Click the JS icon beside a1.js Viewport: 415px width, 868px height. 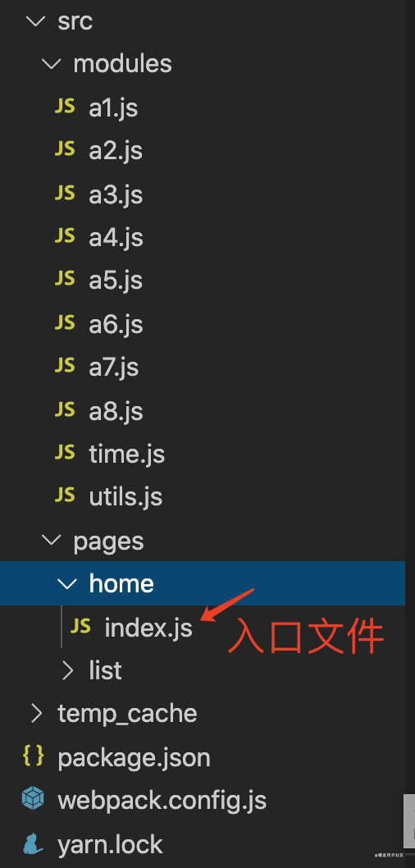pyautogui.click(x=65, y=107)
